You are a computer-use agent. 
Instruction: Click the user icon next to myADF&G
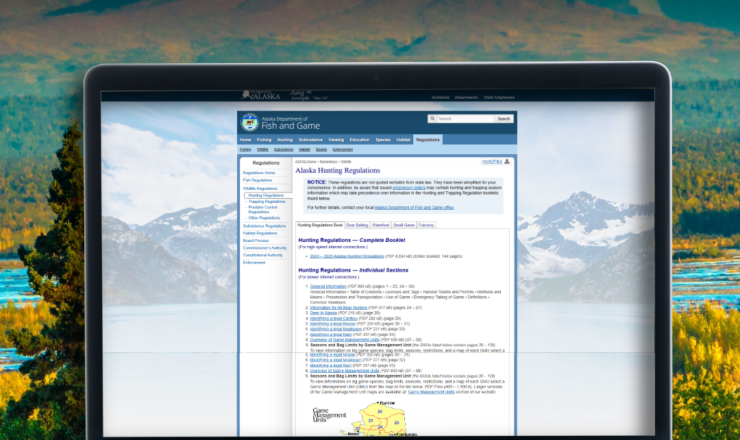[x=507, y=161]
